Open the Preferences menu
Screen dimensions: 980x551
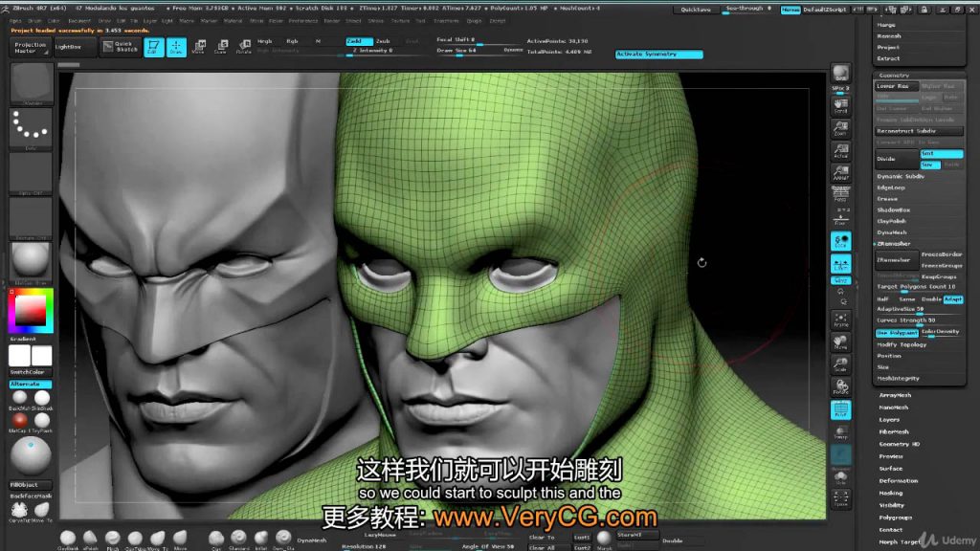click(x=303, y=21)
